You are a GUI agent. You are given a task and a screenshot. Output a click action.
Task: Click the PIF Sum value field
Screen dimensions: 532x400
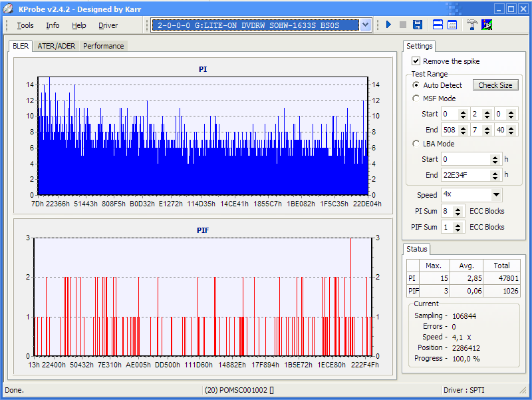(x=447, y=227)
